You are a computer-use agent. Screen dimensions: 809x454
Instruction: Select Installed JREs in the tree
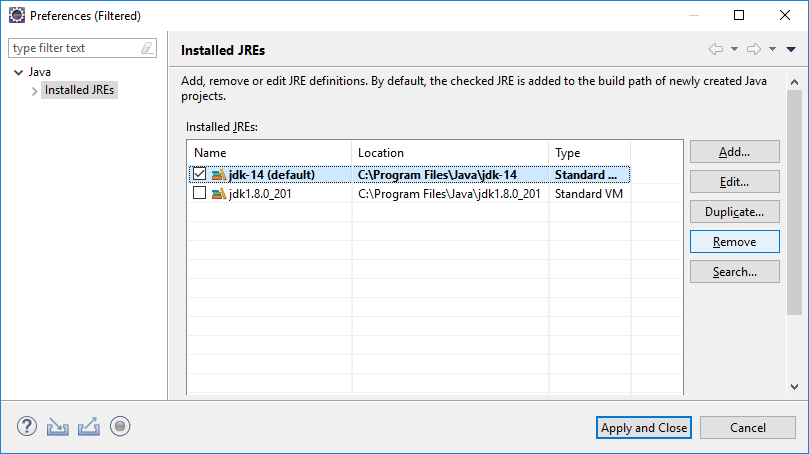79,90
